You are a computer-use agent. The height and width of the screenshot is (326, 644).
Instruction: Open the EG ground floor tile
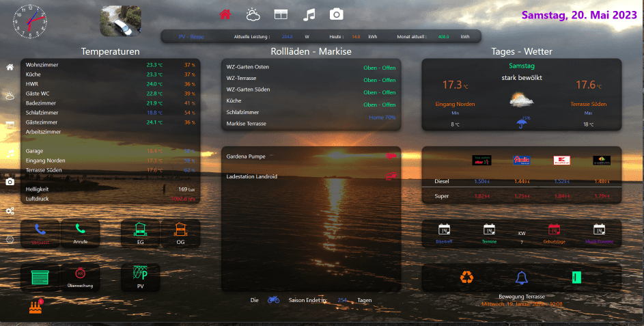click(141, 234)
